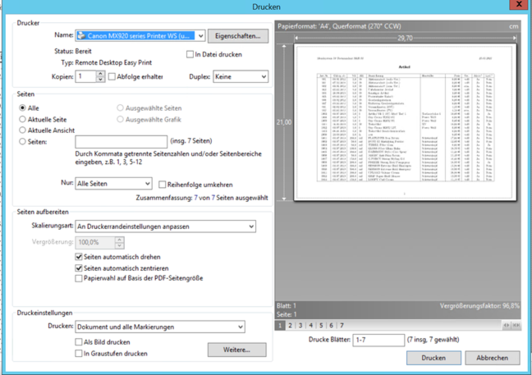Viewport: 532px width, 375px height.
Task: Click the Eigenschaften button
Action: 238,36
